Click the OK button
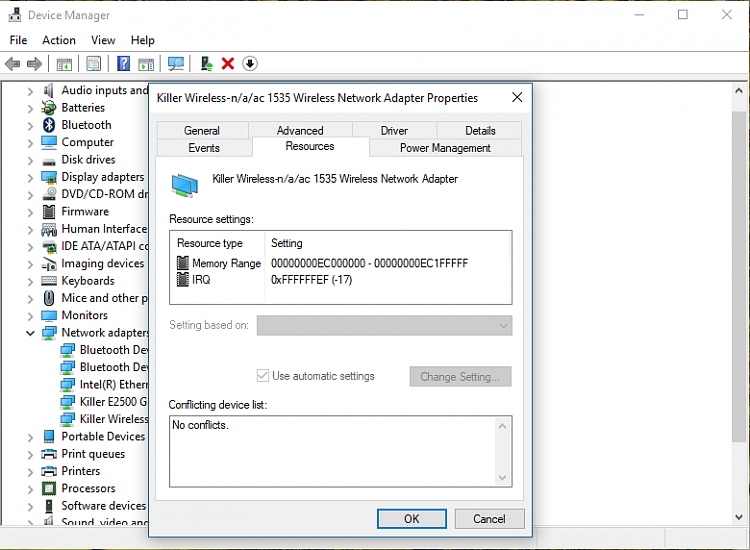 tap(411, 519)
